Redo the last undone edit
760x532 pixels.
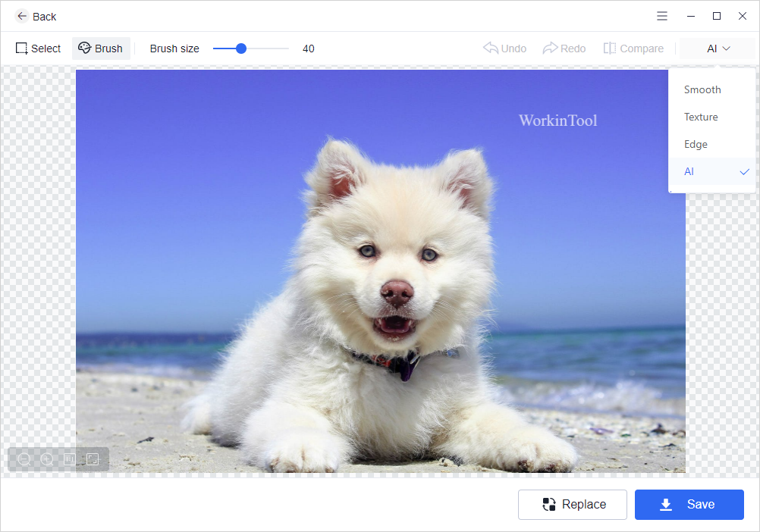(564, 49)
